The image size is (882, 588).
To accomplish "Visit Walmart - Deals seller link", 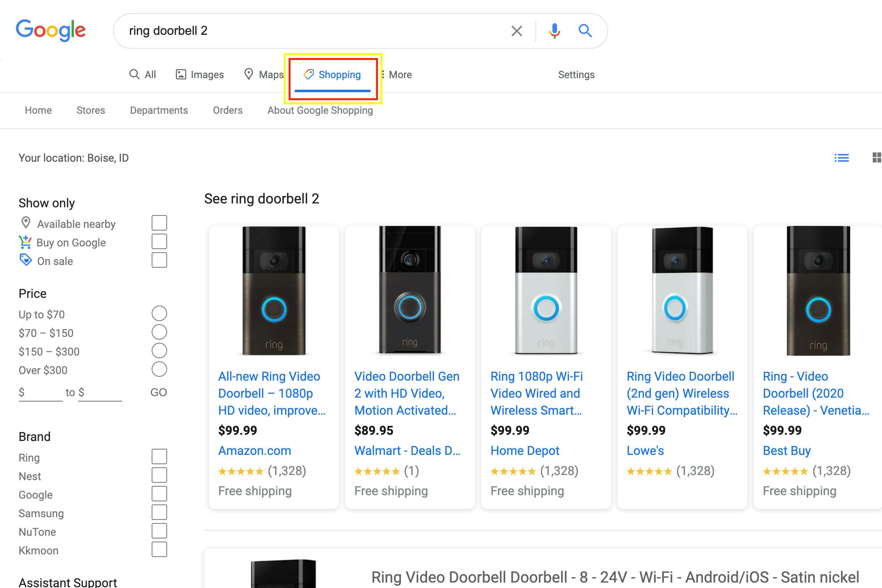I will pos(407,451).
